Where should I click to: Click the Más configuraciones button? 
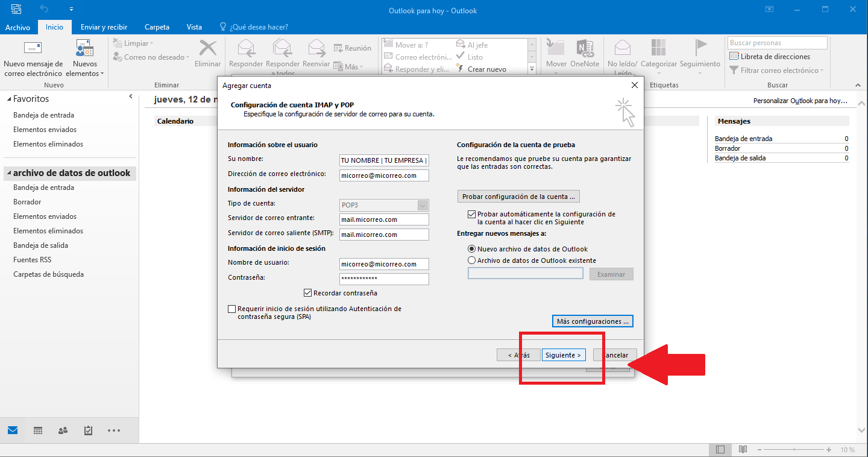pyautogui.click(x=593, y=321)
